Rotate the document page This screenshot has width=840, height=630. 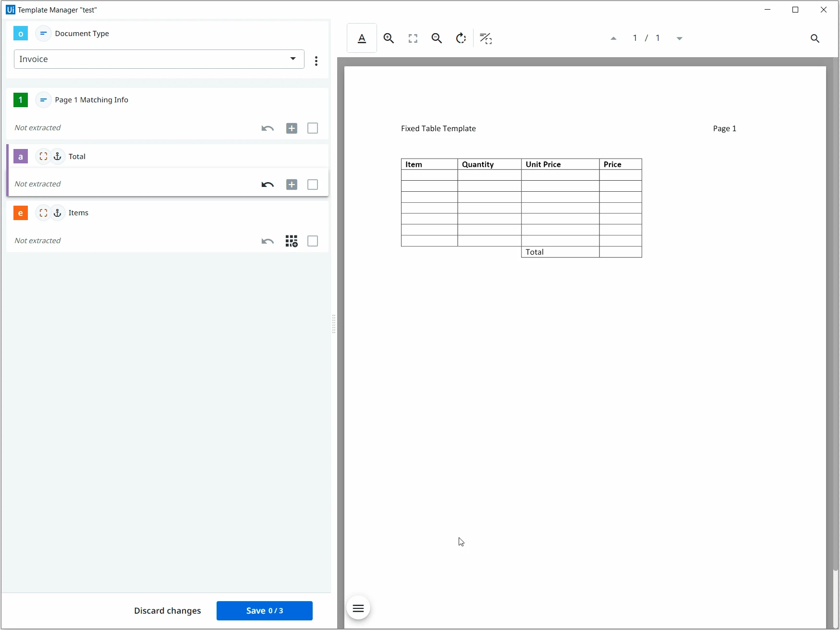461,38
